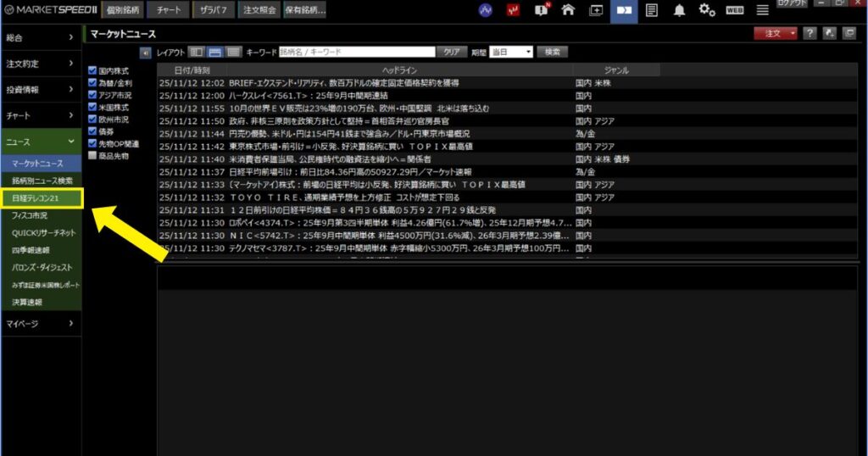Screen dimensions: 868x456
Task: Go to the Home icon
Action: click(x=568, y=10)
